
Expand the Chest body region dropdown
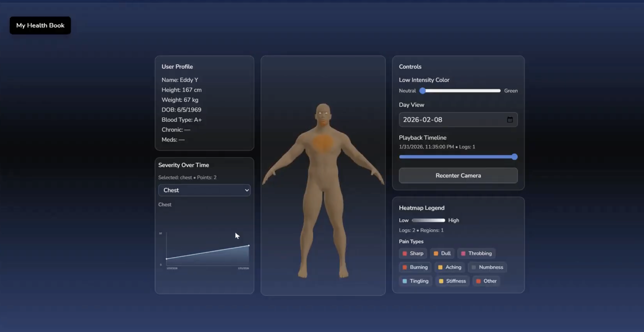tap(204, 190)
